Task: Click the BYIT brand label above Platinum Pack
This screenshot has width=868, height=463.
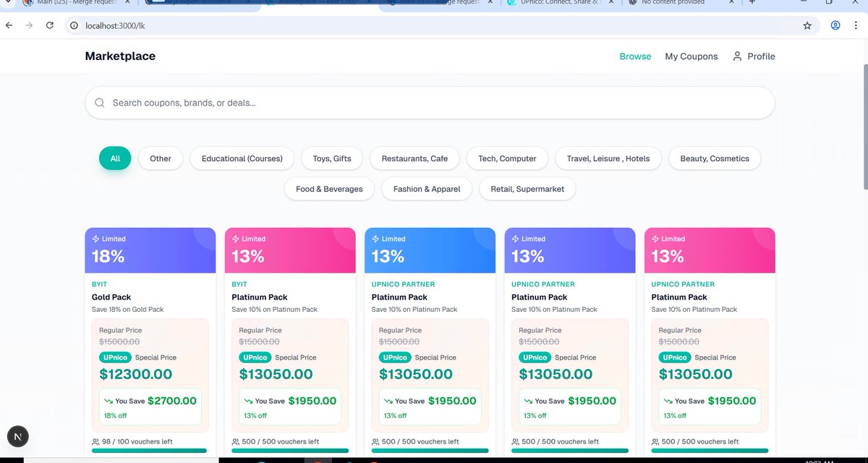Action: [239, 284]
